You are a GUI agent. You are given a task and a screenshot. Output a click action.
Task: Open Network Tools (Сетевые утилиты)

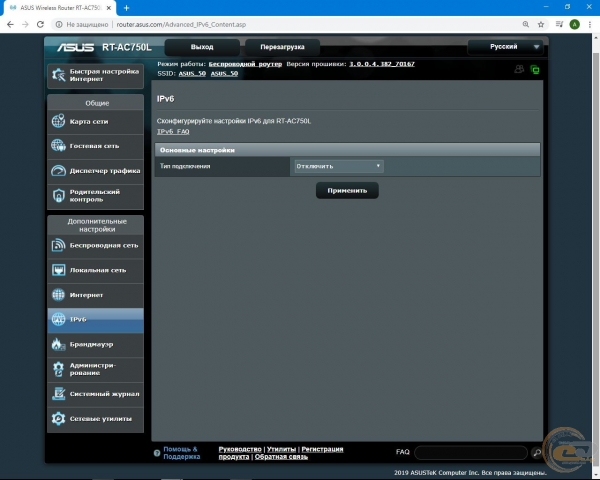(95, 418)
